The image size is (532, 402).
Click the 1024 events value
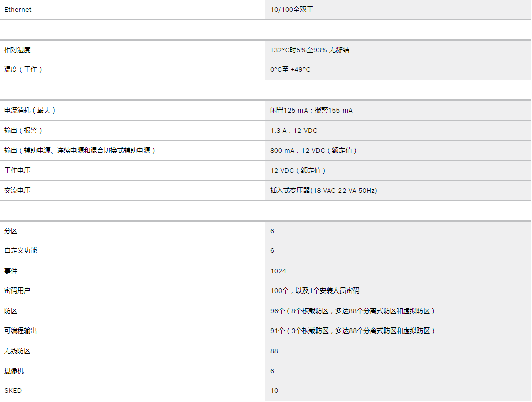pyautogui.click(x=278, y=271)
